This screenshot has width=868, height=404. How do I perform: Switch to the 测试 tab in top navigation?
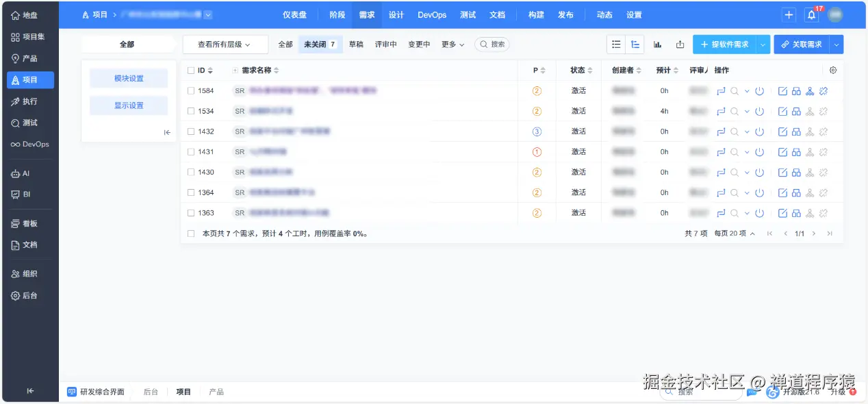coord(468,14)
